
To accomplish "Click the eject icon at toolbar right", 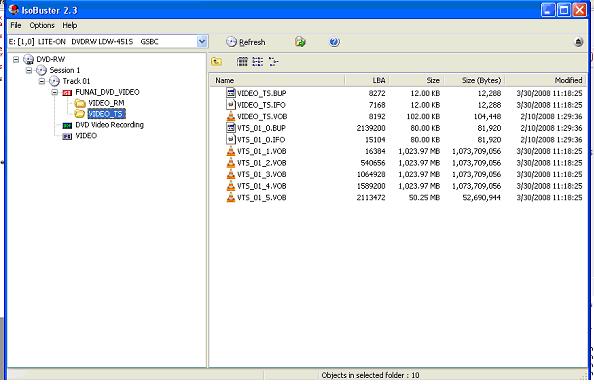I will (578, 42).
